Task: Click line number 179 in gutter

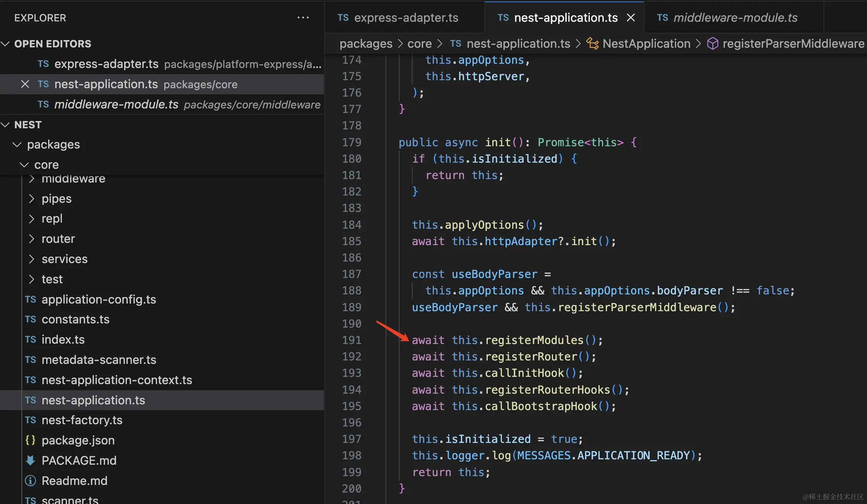Action: [x=351, y=142]
